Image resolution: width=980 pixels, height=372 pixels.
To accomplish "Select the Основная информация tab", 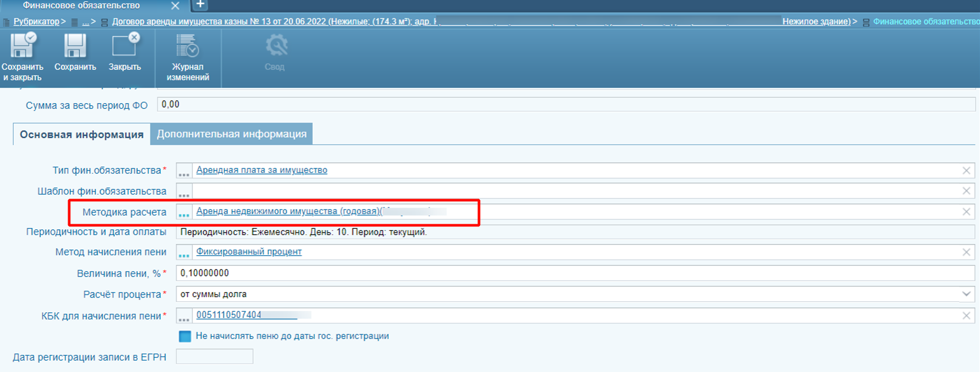I will [82, 135].
